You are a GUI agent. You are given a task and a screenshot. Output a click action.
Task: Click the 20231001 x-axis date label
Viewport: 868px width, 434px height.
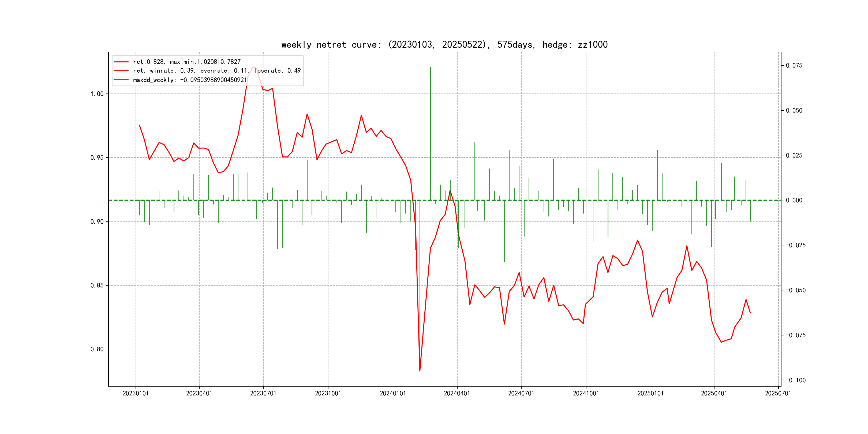pos(328,393)
